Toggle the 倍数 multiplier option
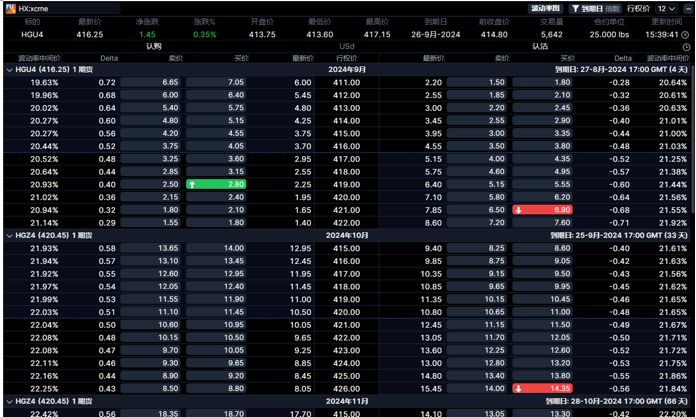 613,8
